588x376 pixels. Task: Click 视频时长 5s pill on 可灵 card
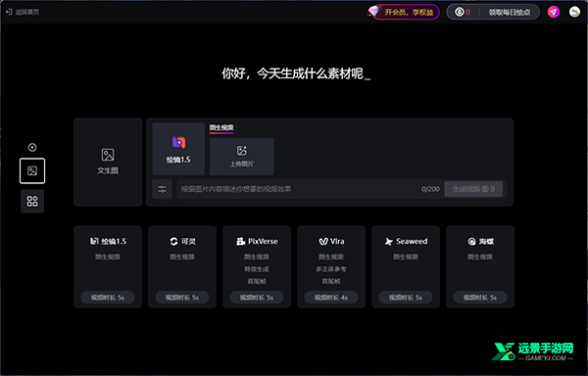click(x=182, y=298)
